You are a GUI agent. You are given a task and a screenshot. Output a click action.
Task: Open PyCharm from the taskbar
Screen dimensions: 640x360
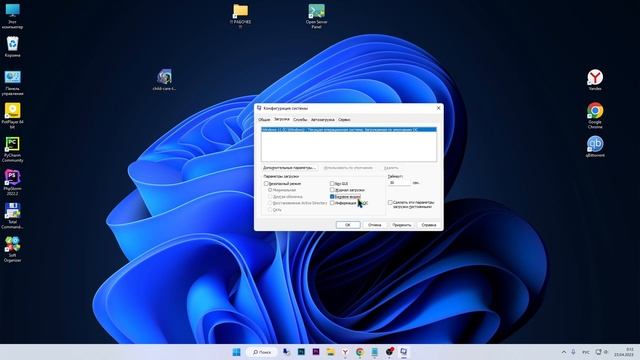301,352
